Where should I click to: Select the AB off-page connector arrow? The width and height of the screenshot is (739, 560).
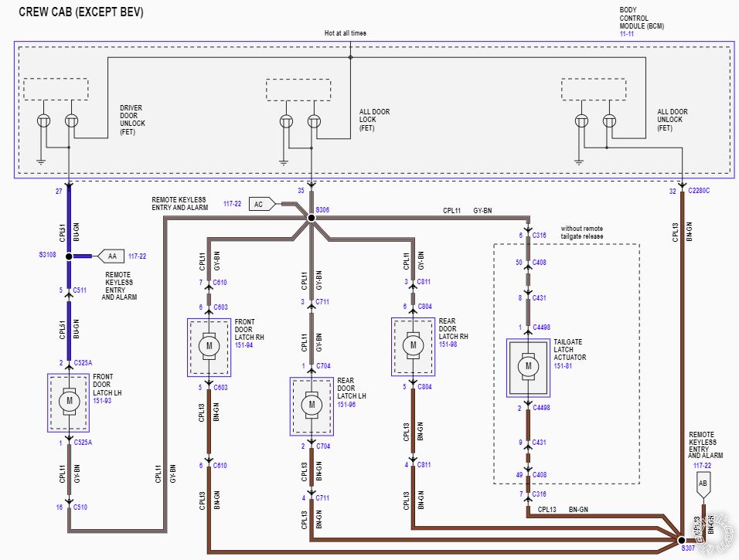pyautogui.click(x=703, y=486)
